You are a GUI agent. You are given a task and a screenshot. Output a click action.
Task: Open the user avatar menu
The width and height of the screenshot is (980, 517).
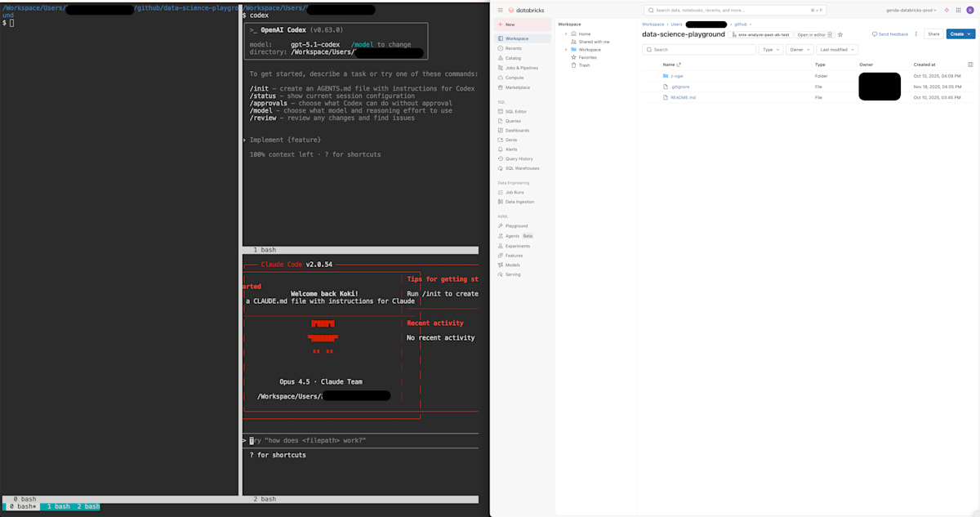(969, 10)
